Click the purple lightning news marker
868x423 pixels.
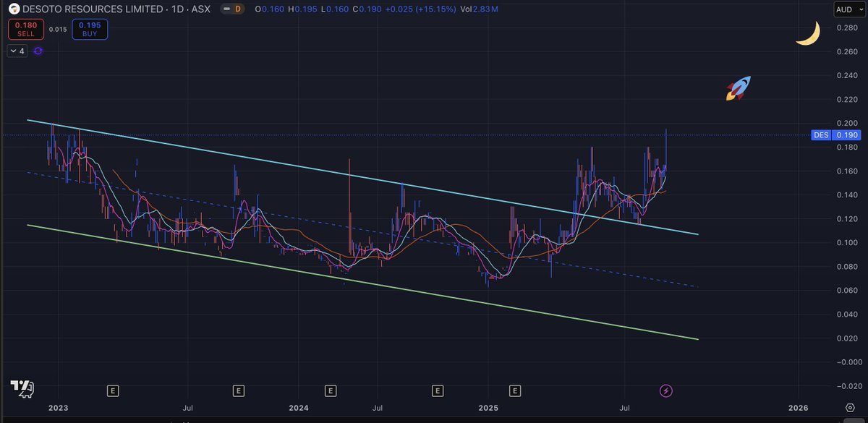[x=667, y=391]
